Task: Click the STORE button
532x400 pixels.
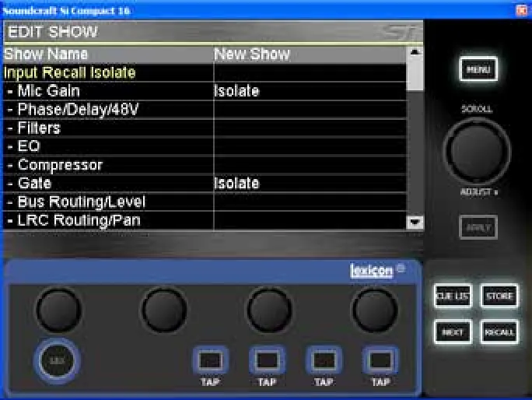Action: (499, 296)
